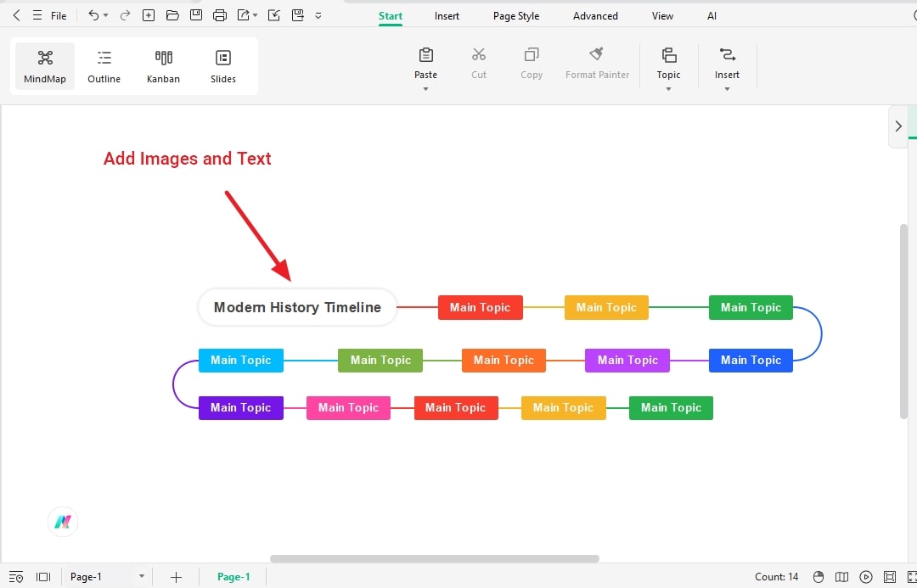Create a new document with plus icon
The height and width of the screenshot is (588, 917).
[x=149, y=16]
